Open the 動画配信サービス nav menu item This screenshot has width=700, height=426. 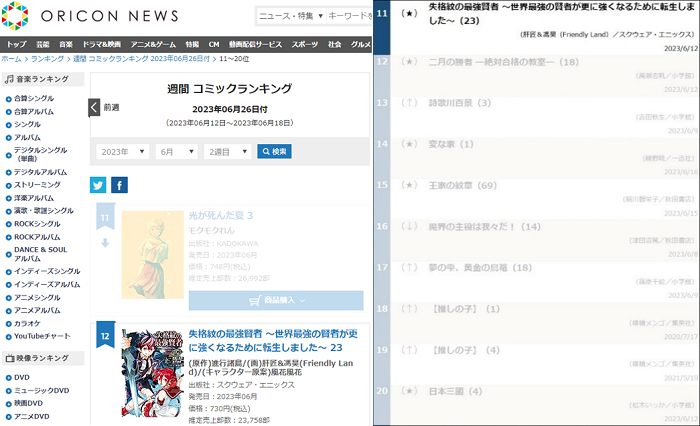pyautogui.click(x=255, y=44)
